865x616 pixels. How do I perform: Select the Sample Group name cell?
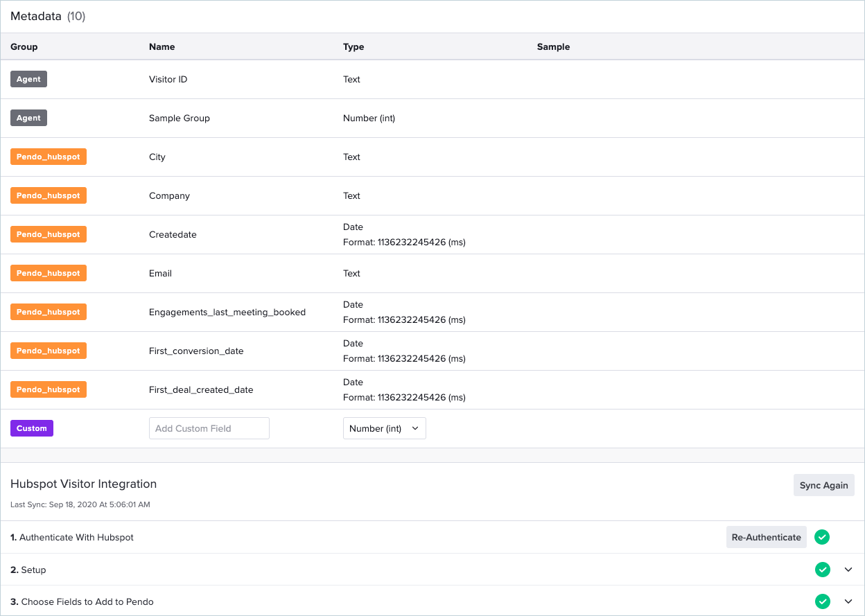click(180, 118)
